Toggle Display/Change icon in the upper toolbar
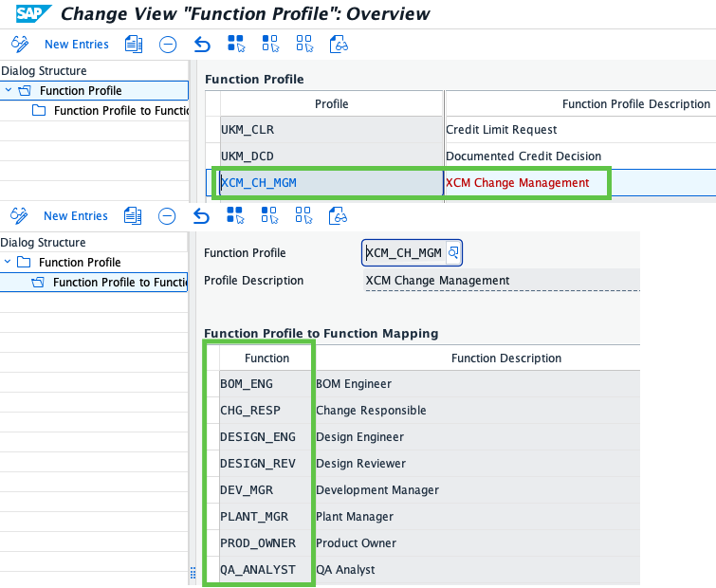The image size is (716, 588). [x=20, y=45]
